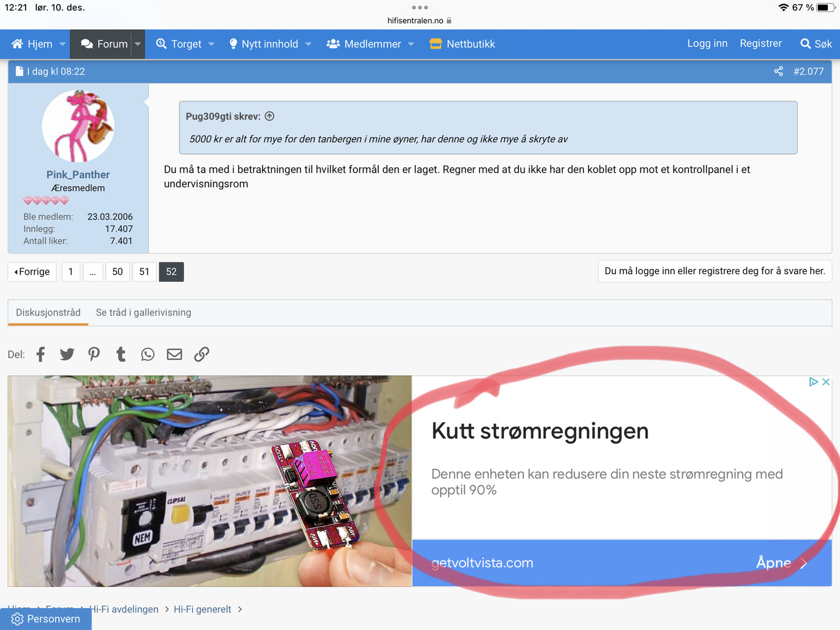Click the Registrer link
This screenshot has width=840, height=630.
[x=761, y=43]
